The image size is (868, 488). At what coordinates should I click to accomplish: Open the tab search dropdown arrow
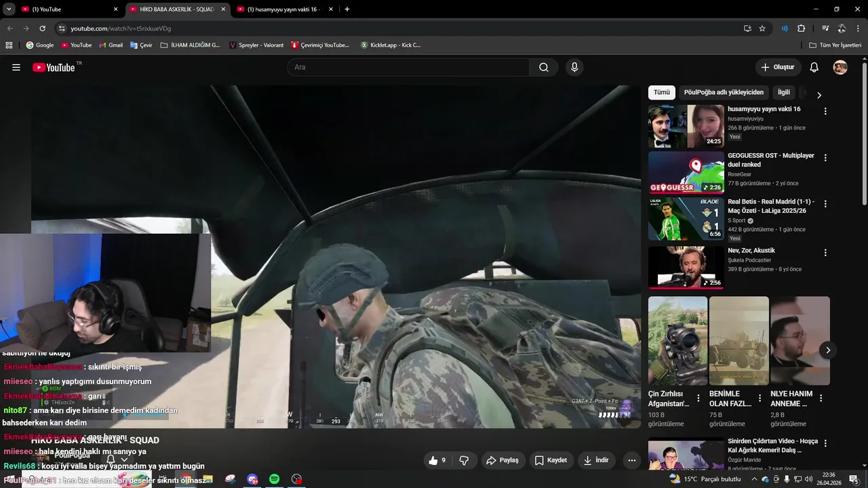[9, 9]
